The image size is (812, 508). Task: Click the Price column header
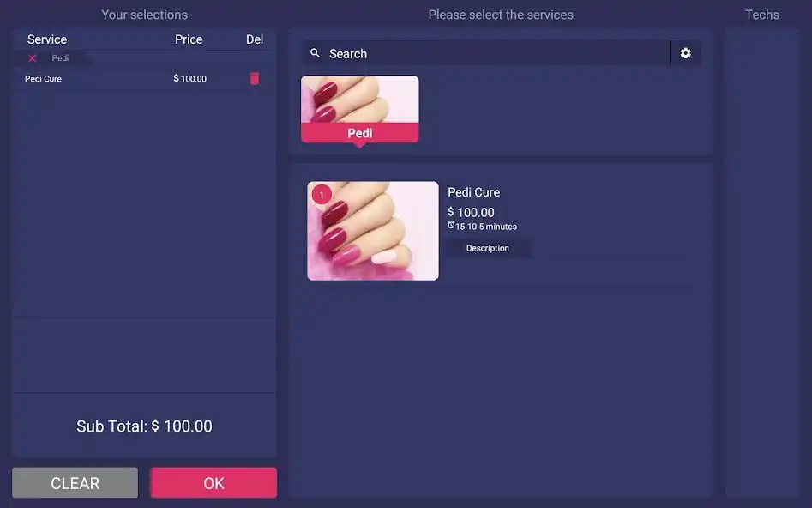pyautogui.click(x=189, y=39)
